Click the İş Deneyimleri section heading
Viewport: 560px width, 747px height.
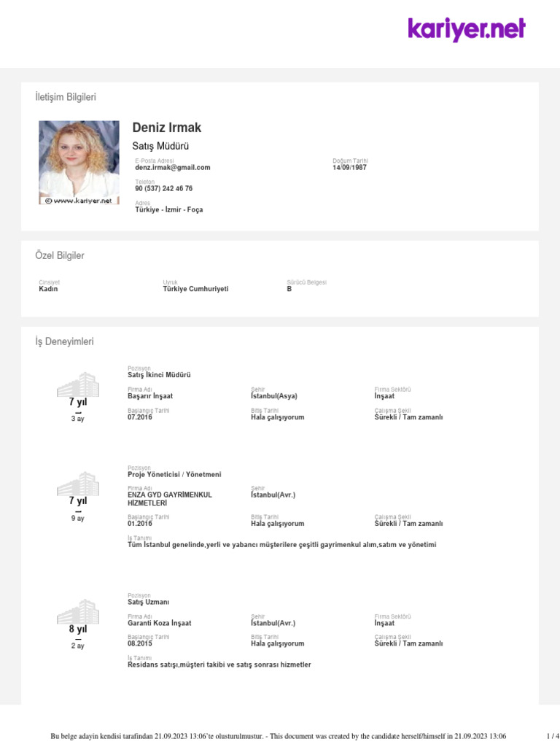[x=64, y=341]
